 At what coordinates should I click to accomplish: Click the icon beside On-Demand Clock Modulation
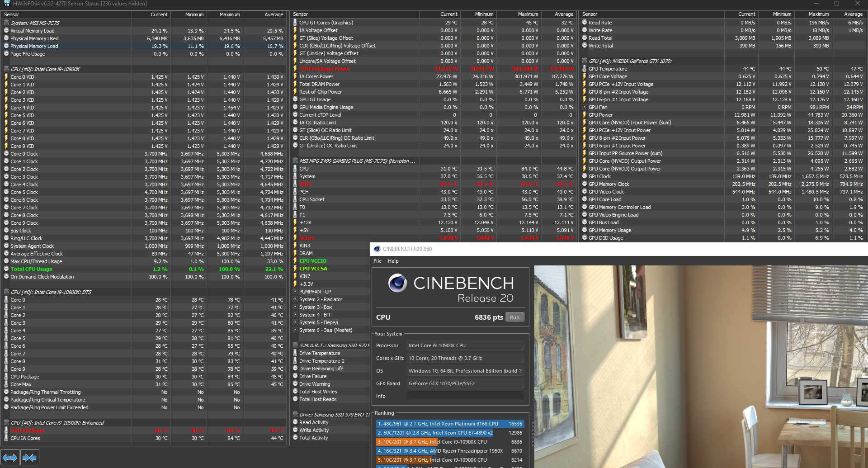tap(6, 277)
